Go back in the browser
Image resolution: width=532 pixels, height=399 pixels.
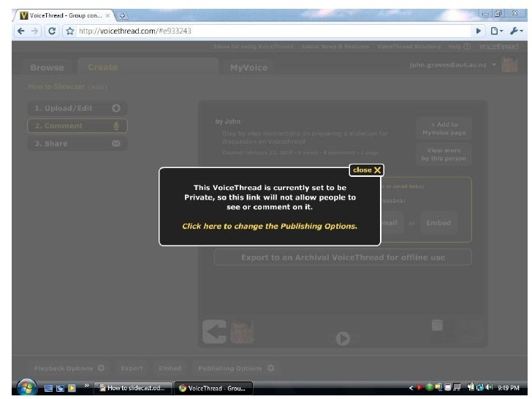coord(21,31)
